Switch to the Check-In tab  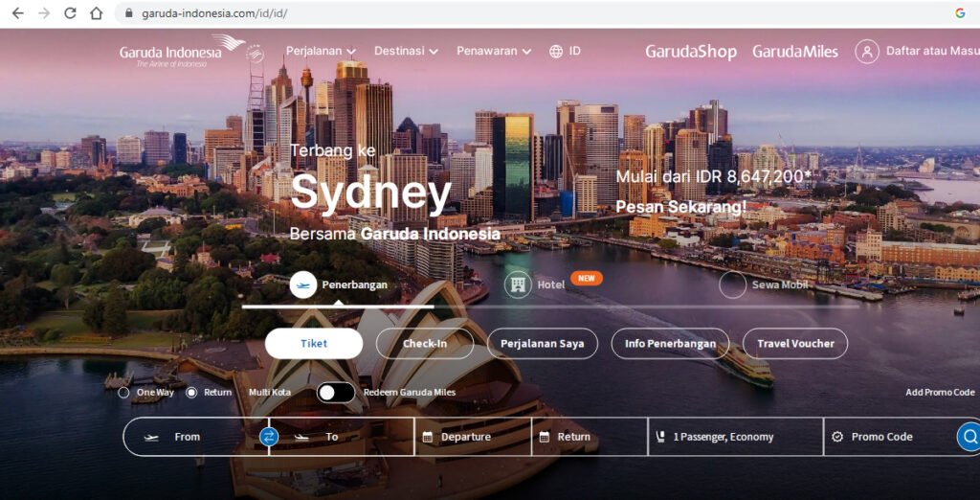[424, 344]
